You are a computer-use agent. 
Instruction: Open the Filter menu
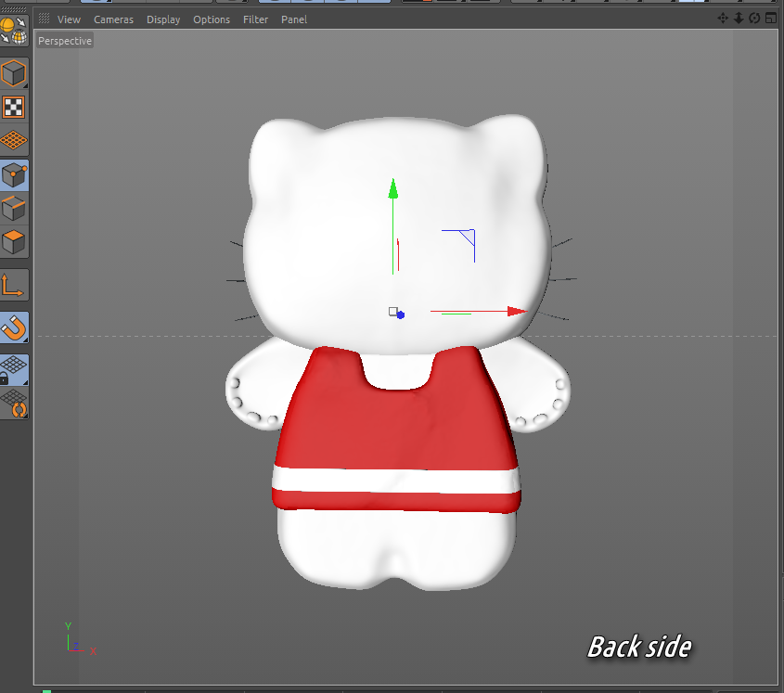[x=255, y=19]
